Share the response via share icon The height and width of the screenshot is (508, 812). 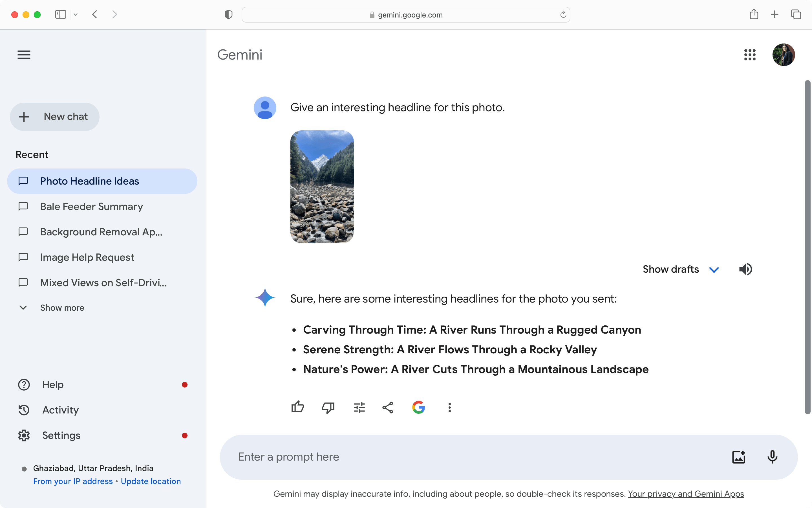[x=388, y=408]
